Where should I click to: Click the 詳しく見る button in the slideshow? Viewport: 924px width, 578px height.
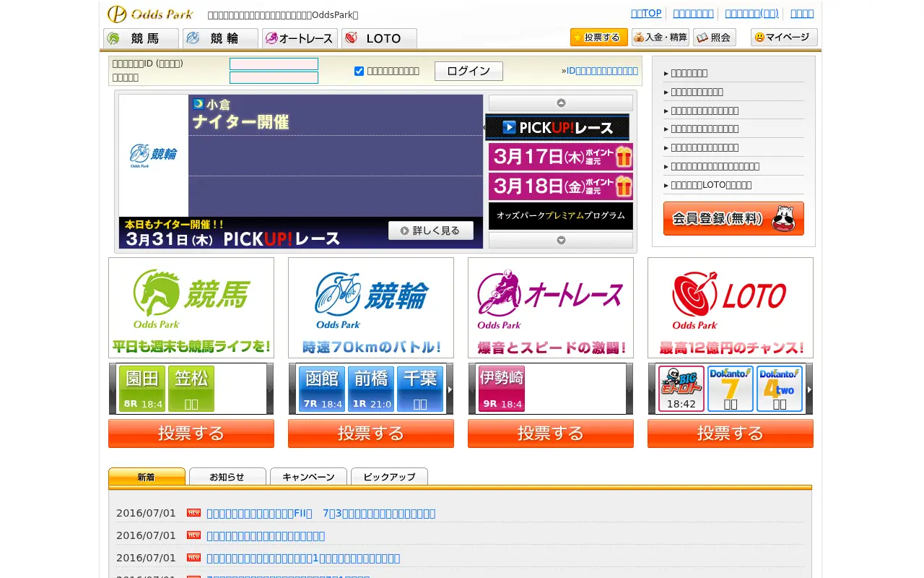click(x=431, y=230)
